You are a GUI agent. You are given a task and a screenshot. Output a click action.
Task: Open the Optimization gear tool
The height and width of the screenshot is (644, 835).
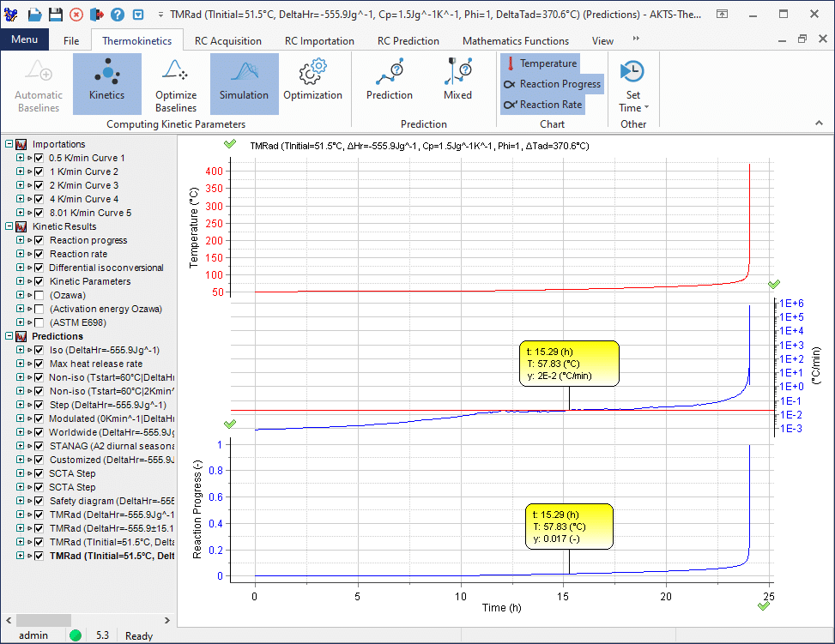(x=312, y=83)
